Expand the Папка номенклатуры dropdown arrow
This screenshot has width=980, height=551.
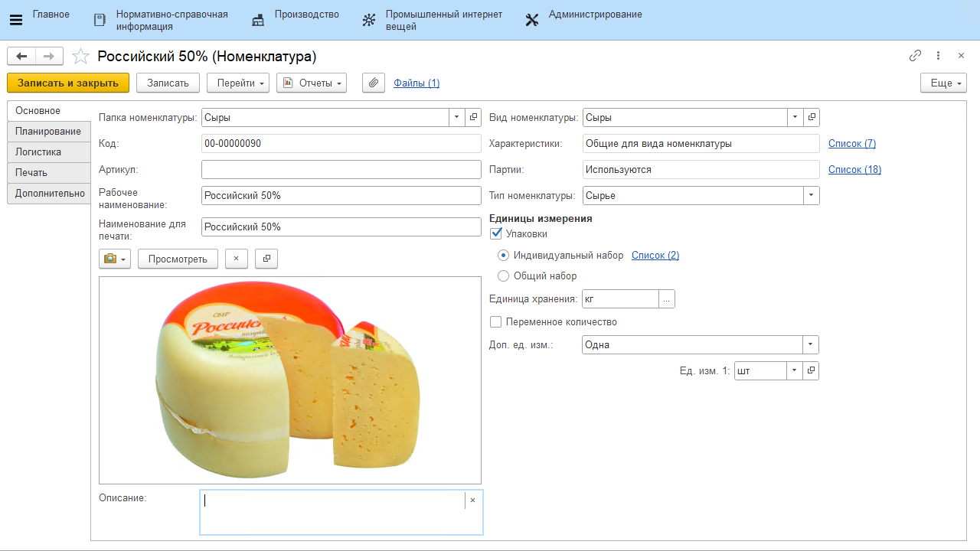pos(456,117)
